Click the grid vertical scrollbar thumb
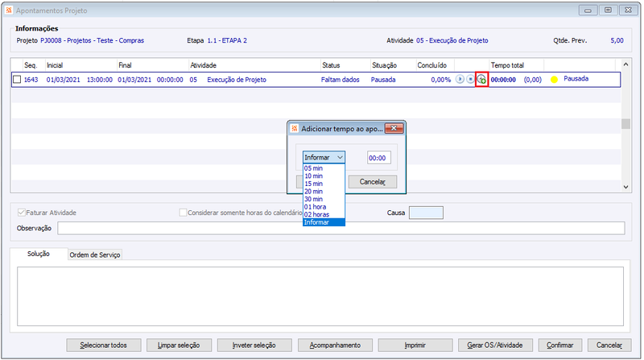 pos(625,124)
